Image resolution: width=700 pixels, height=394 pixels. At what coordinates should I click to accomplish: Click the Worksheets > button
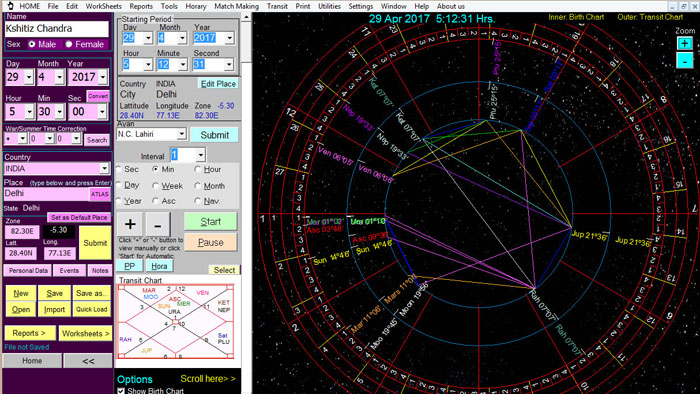tap(85, 333)
